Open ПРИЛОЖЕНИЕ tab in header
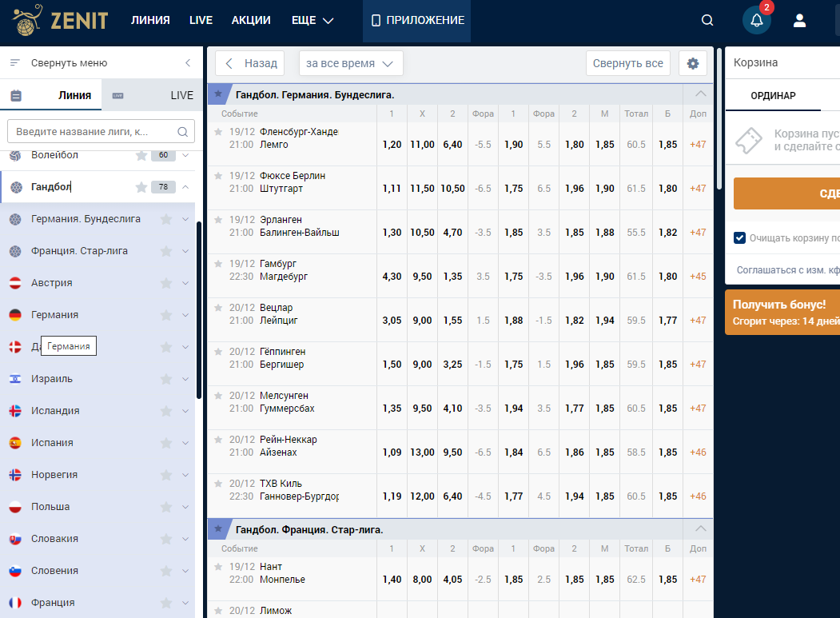This screenshot has height=618, width=840. coord(416,21)
